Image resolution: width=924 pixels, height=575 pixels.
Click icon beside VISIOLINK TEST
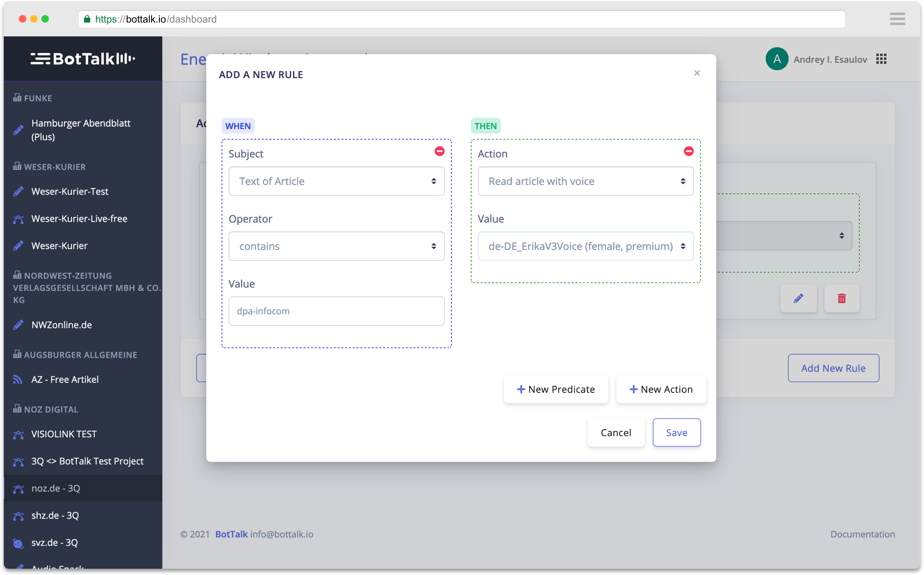[18, 434]
